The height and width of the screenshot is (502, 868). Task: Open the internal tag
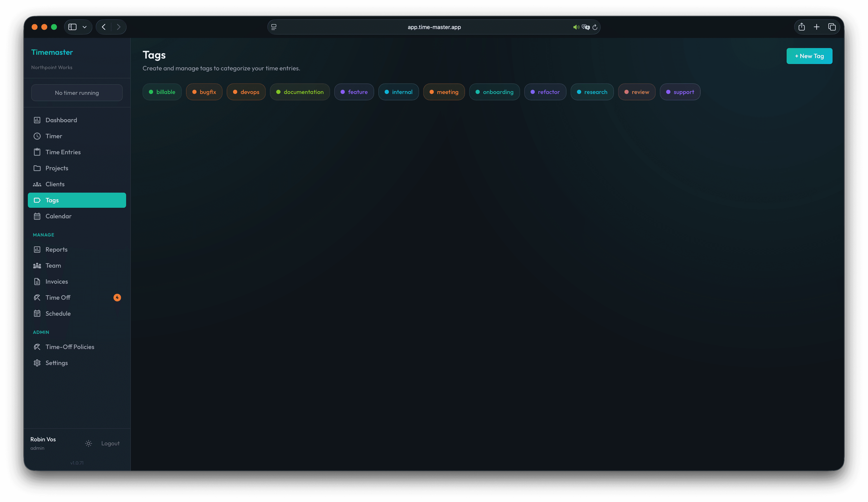(x=398, y=92)
